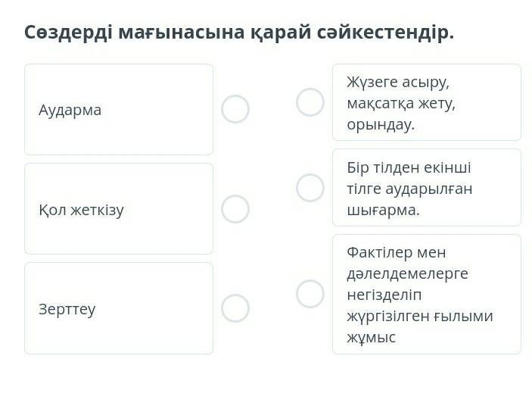The image size is (532, 406).
Task: Choose the Қол жеткізу word card
Action: click(x=119, y=209)
